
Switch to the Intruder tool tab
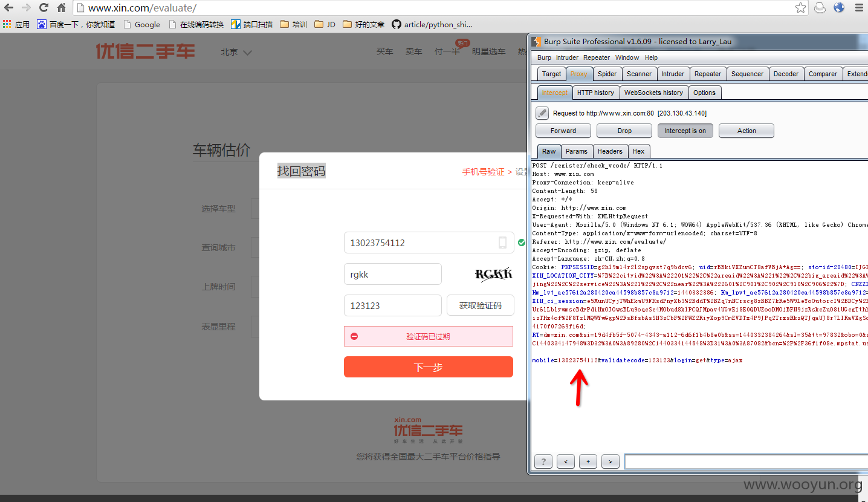(x=673, y=74)
